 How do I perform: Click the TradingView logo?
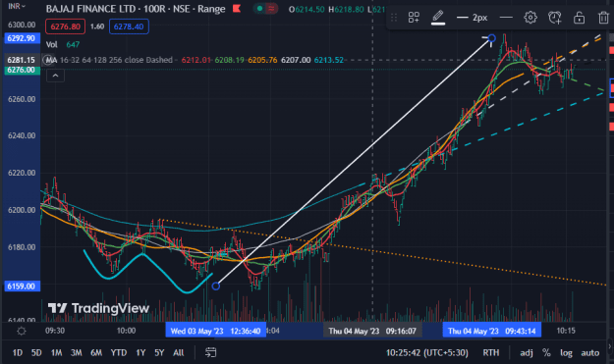coord(98,308)
